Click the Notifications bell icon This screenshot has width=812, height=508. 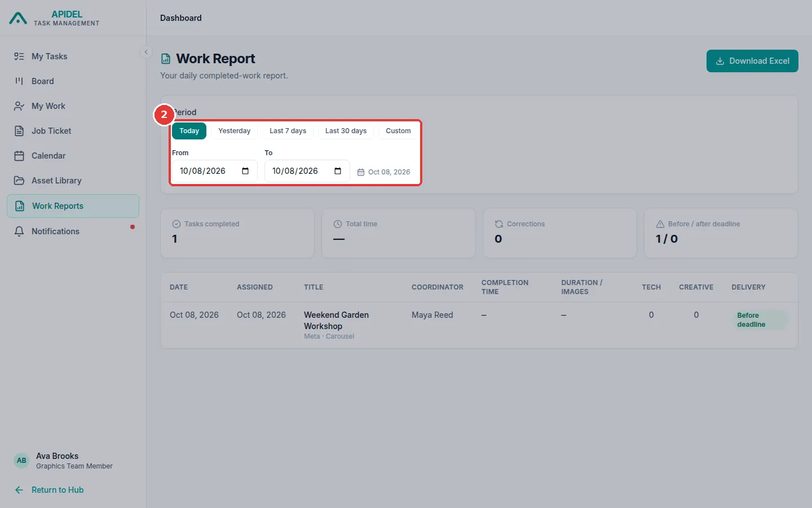pos(19,231)
